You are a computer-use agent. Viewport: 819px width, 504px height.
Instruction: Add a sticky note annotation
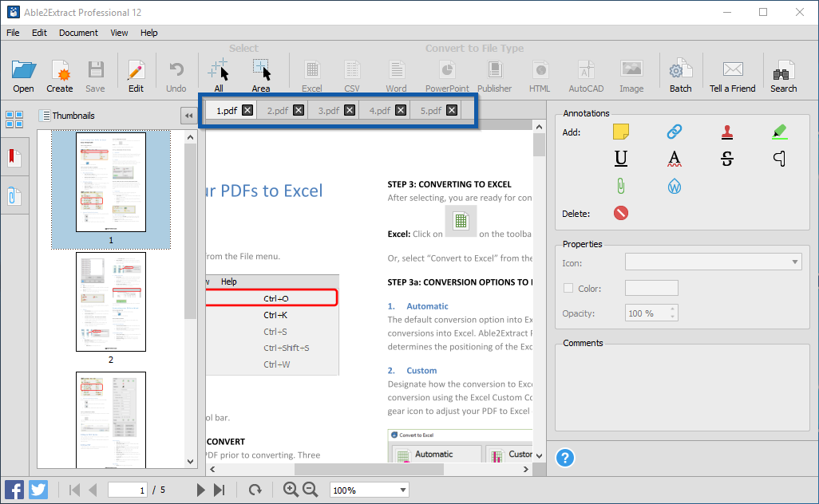click(620, 132)
